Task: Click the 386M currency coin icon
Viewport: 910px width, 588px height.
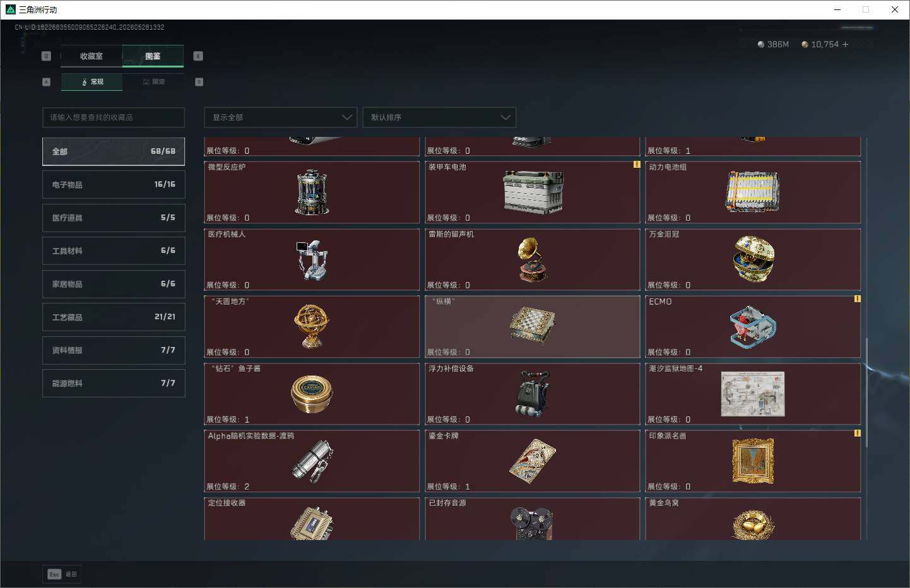Action: tap(761, 44)
